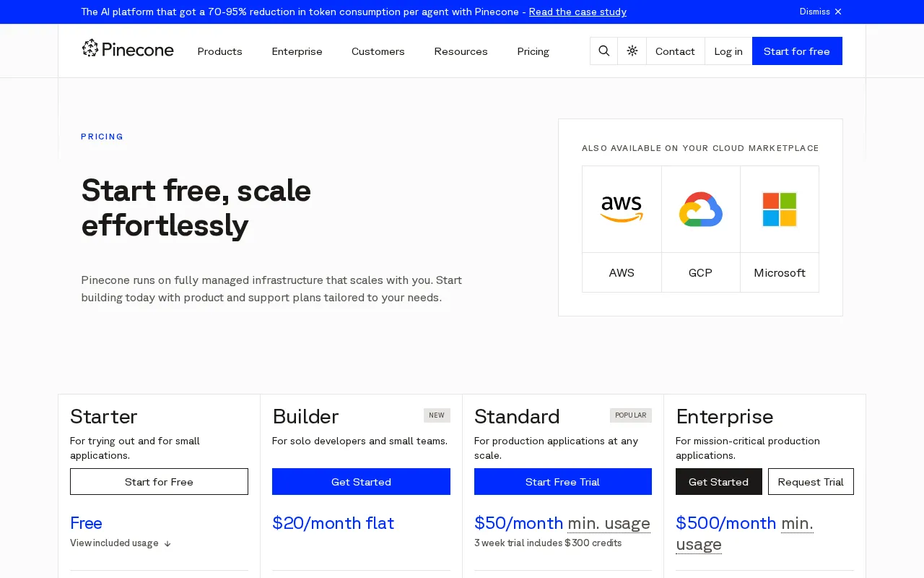Click the 'Starter' plan heading

coord(104,417)
